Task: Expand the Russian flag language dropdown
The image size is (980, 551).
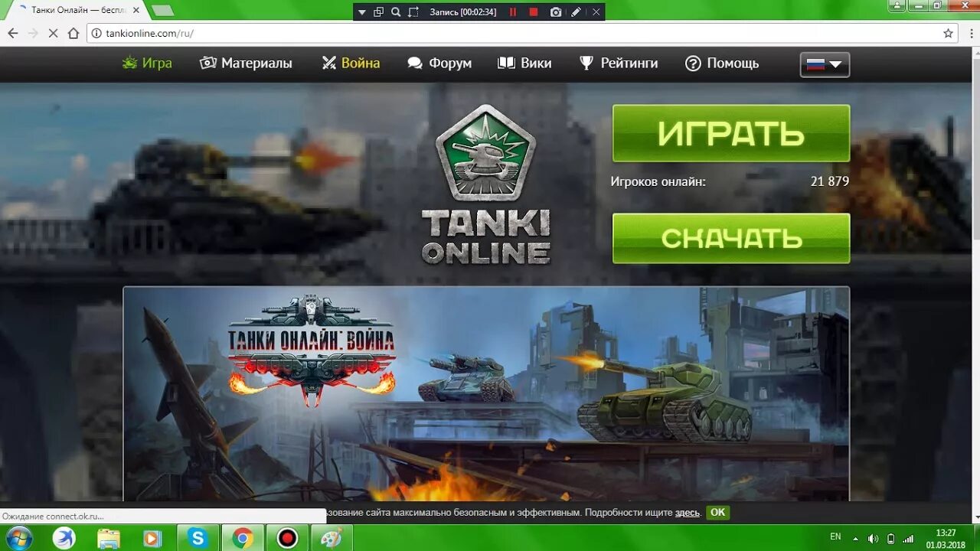Action: coord(825,64)
